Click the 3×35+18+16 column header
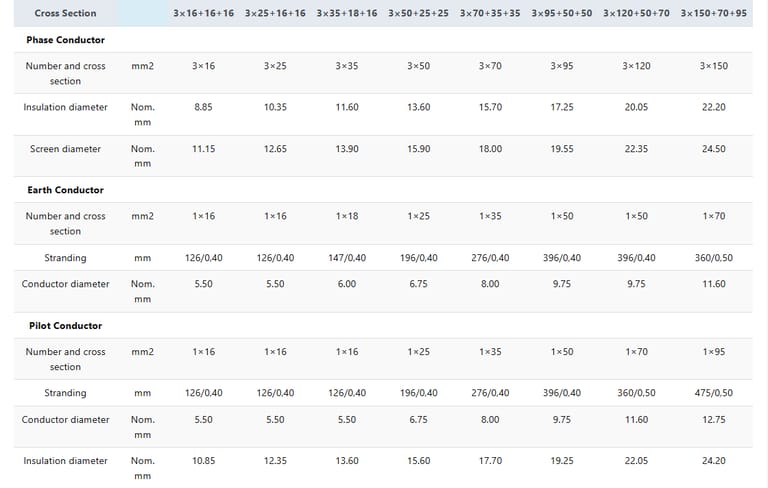Screen dimensions: 768x488 pyautogui.click(x=347, y=13)
